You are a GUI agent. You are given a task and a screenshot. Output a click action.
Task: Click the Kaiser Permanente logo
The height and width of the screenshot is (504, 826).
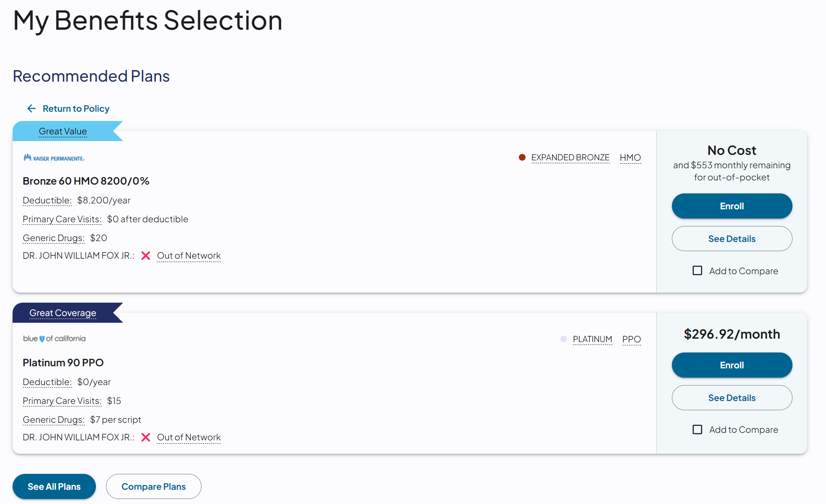[x=54, y=158]
